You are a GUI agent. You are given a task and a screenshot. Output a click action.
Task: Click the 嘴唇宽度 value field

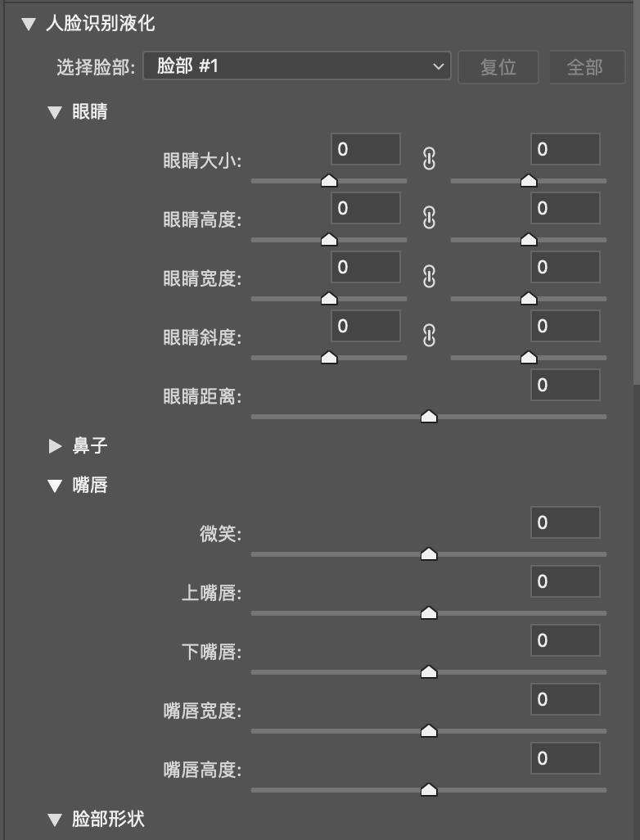[x=565, y=699]
